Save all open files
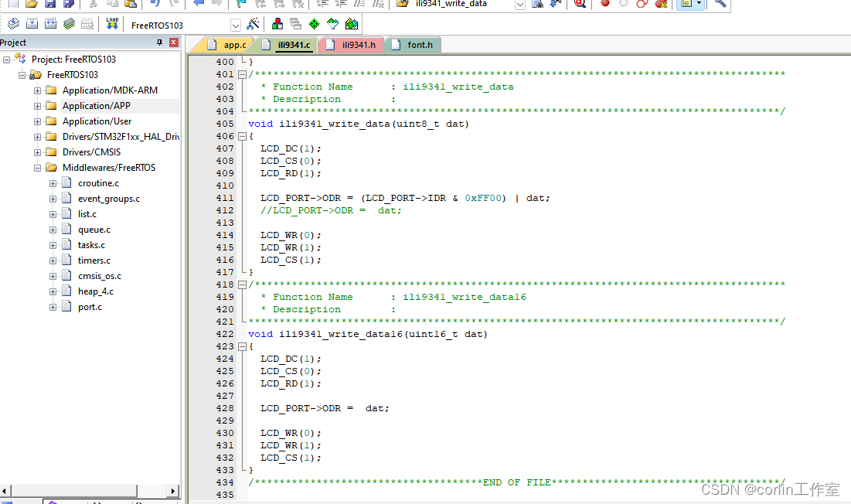The image size is (851, 504). 66,5
